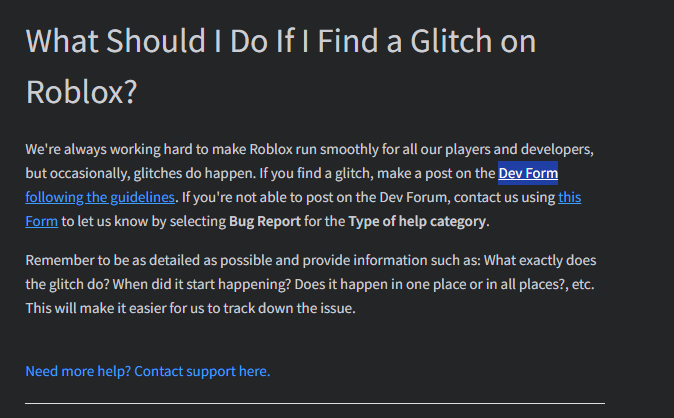Click the word 'Glitch' in the page title
Image resolution: width=674 pixels, height=418 pixels.
(x=451, y=41)
